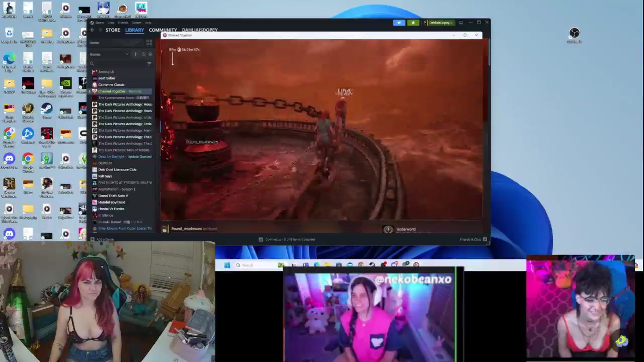Select Fall Guys in library list
Screen dimensions: 644x362
105,176
